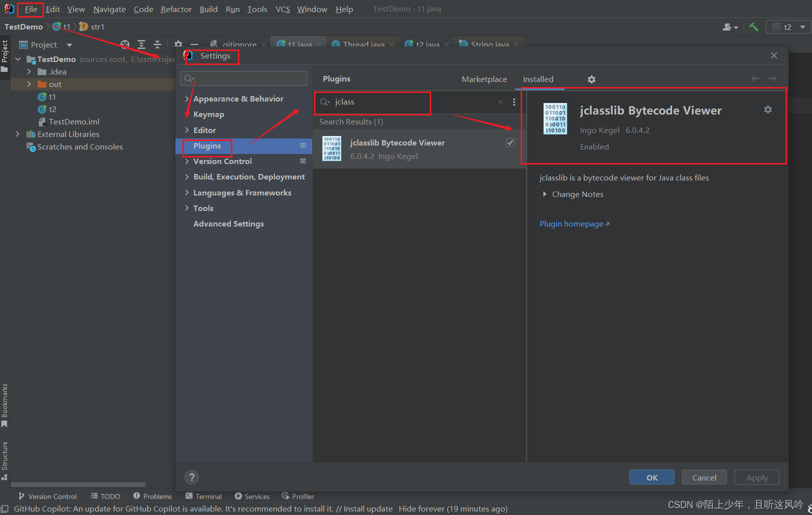Click the Build project hammer icon
The height and width of the screenshot is (515, 812).
(x=754, y=27)
